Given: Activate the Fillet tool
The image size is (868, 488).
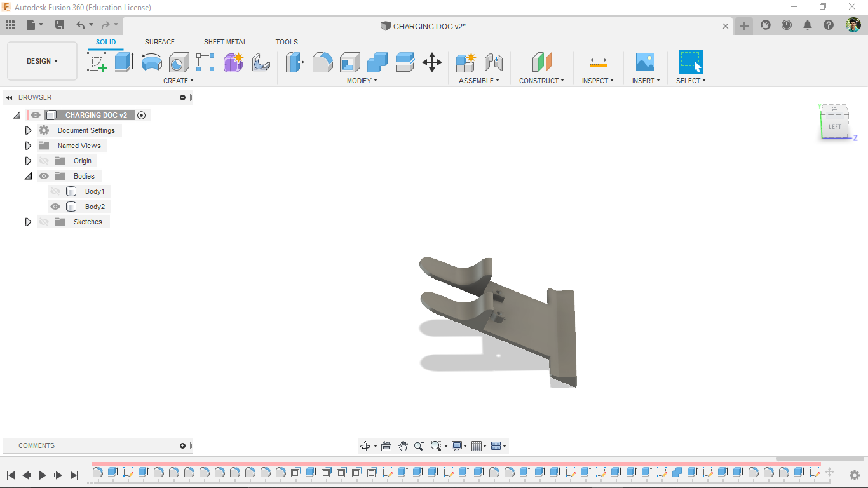Looking at the screenshot, I should [x=323, y=62].
